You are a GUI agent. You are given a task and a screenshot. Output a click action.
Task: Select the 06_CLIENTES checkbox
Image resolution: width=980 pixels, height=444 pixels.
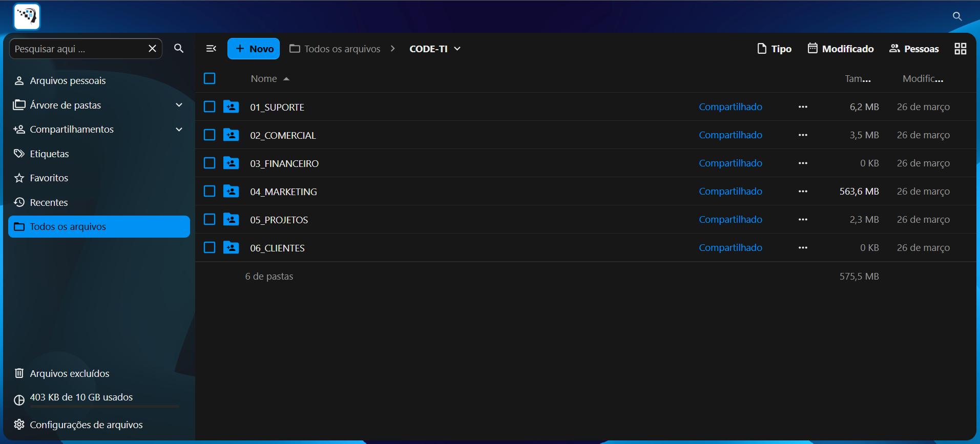click(210, 247)
